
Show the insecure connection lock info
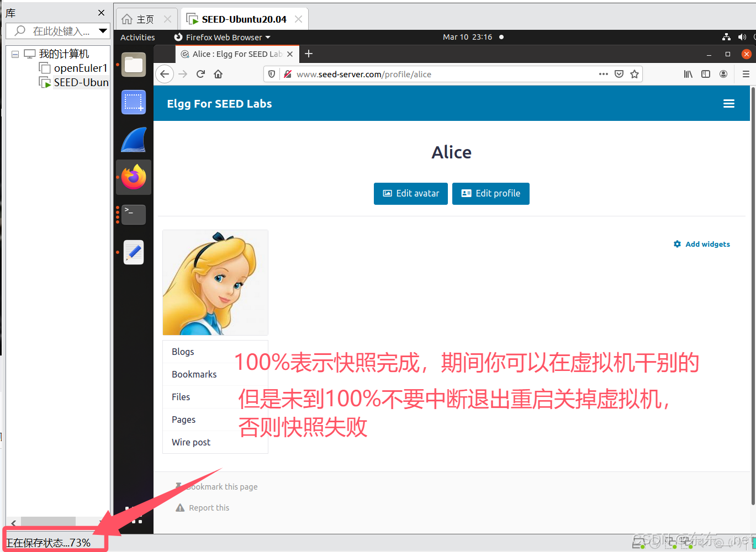coord(287,74)
